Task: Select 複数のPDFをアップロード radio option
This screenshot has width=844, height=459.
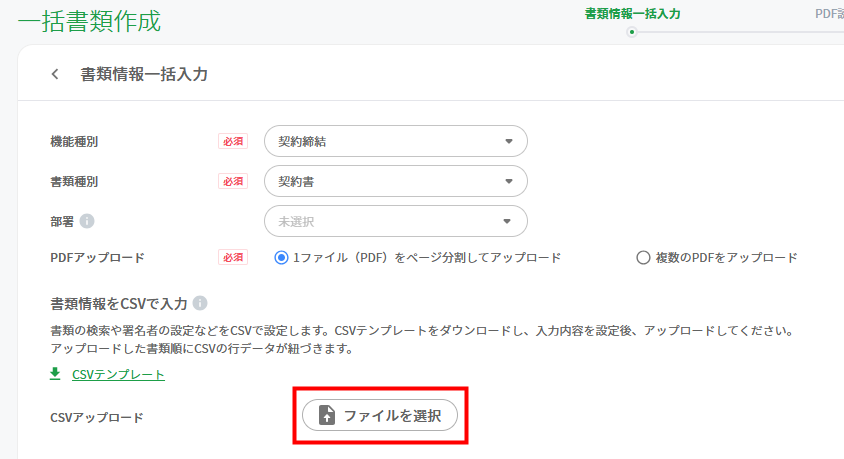Action: [x=643, y=258]
